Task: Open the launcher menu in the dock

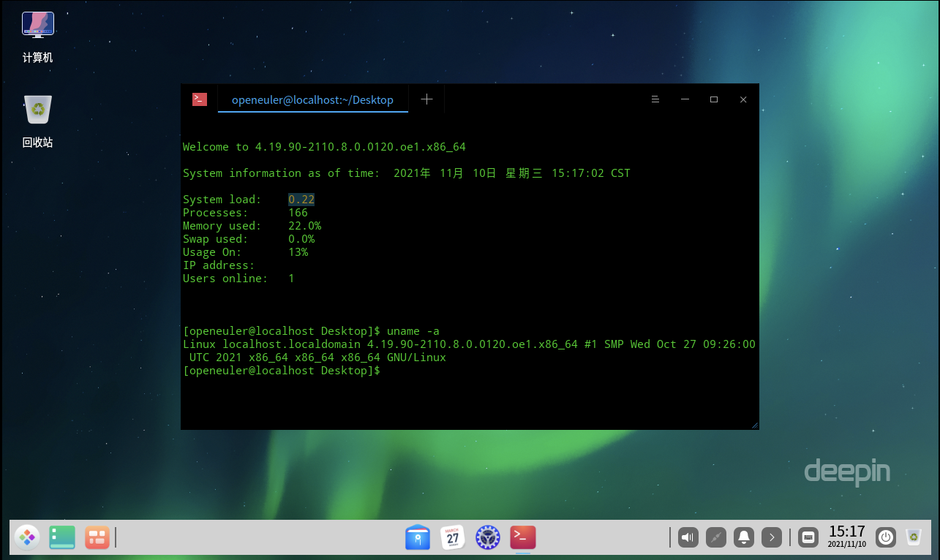Action: (27, 537)
